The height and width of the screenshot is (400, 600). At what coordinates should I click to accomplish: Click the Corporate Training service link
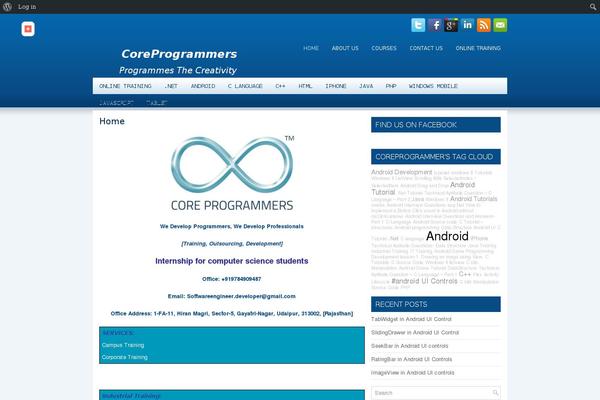coord(125,357)
